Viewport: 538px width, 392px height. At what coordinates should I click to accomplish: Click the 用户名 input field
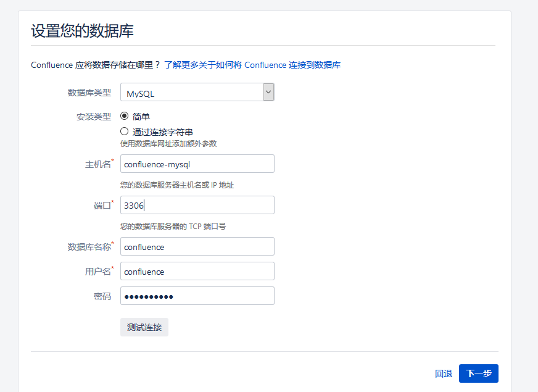point(197,271)
